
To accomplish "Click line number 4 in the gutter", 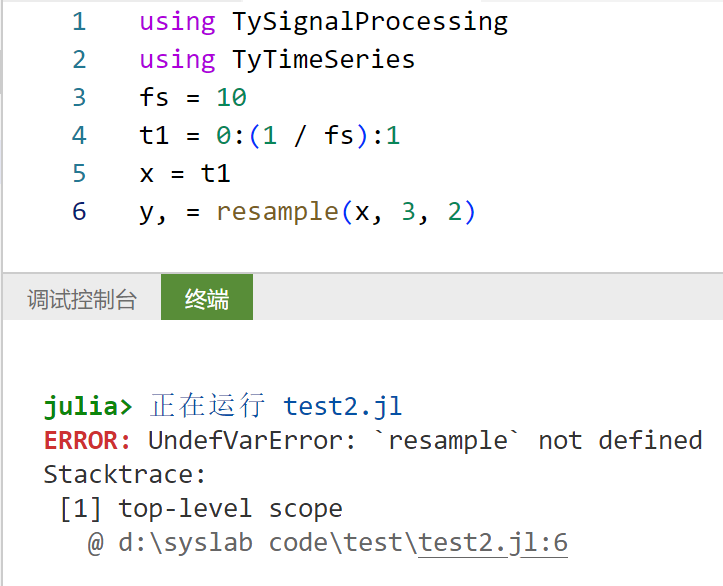I will coord(79,135).
